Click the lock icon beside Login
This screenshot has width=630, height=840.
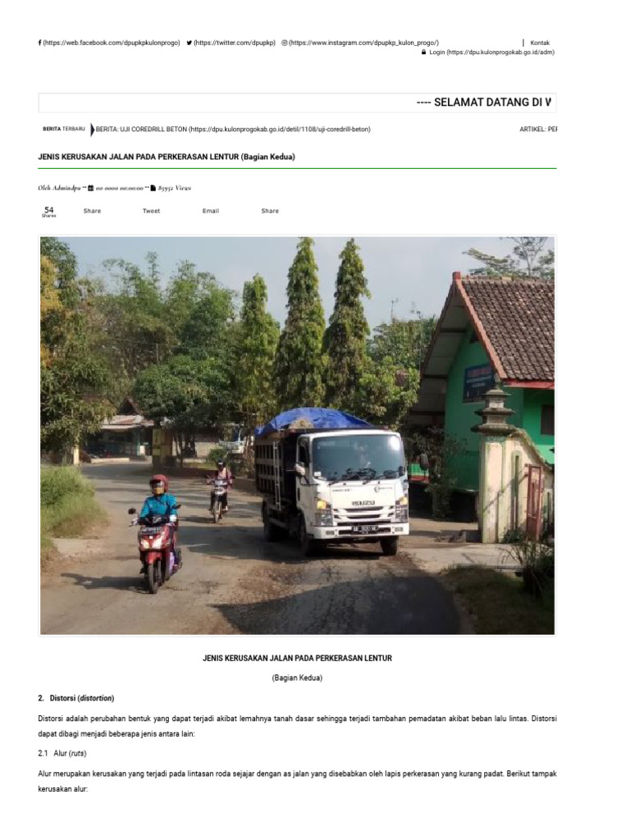424,52
